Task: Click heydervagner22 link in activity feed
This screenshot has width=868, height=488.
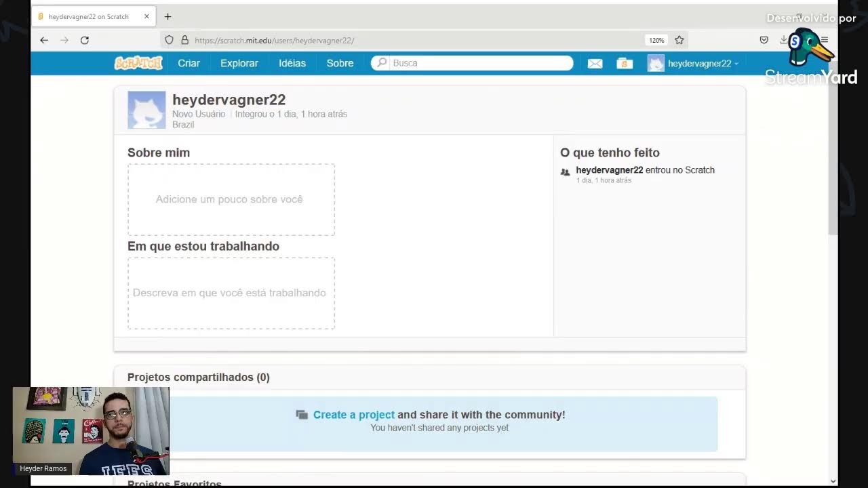Action: 609,170
